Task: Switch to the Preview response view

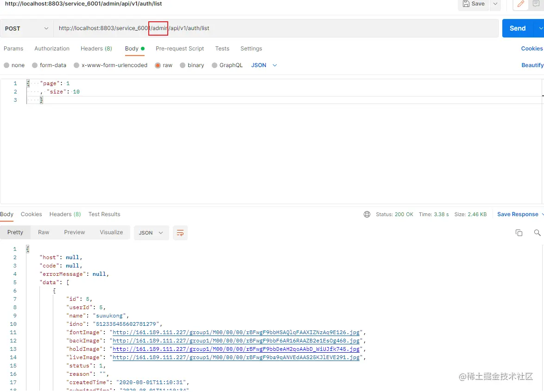Action: 74,232
